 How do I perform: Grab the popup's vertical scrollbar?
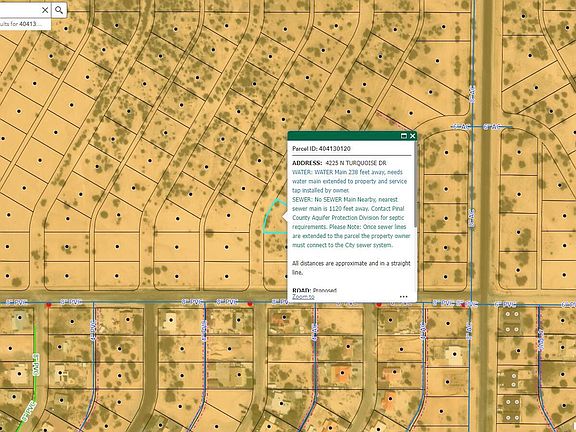415,184
